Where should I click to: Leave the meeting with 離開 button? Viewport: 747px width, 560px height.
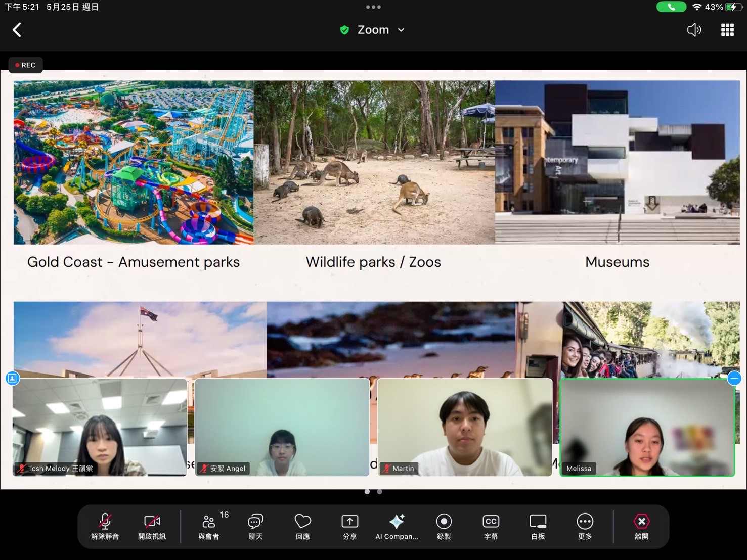pyautogui.click(x=641, y=526)
